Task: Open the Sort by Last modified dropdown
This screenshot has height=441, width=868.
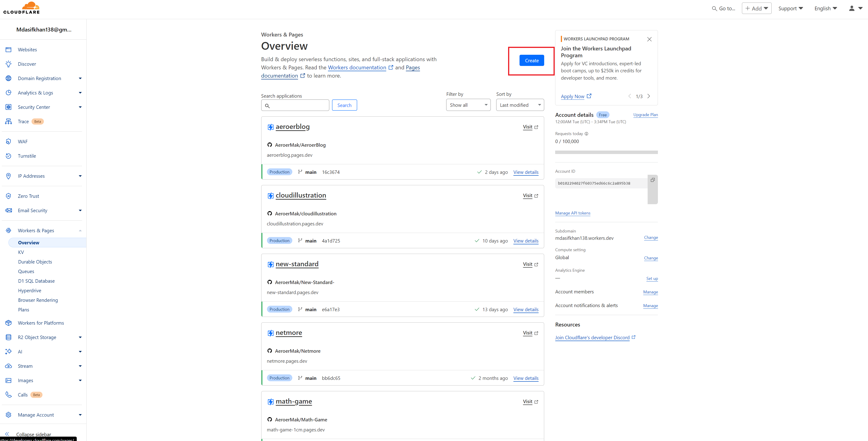Action: (x=520, y=105)
